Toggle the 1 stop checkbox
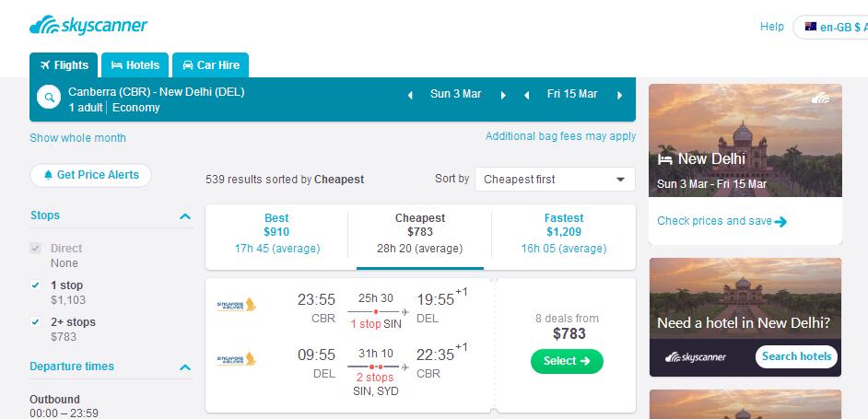The width and height of the screenshot is (868, 419). [36, 285]
